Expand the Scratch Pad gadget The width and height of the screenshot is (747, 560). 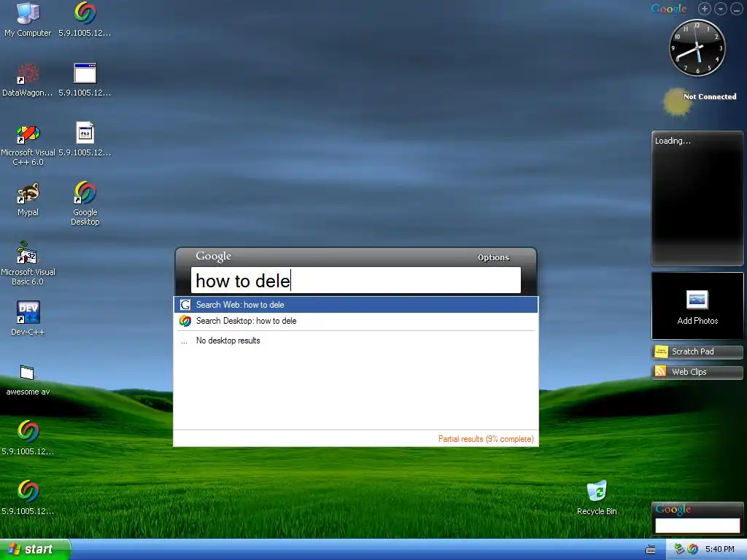click(x=697, y=352)
